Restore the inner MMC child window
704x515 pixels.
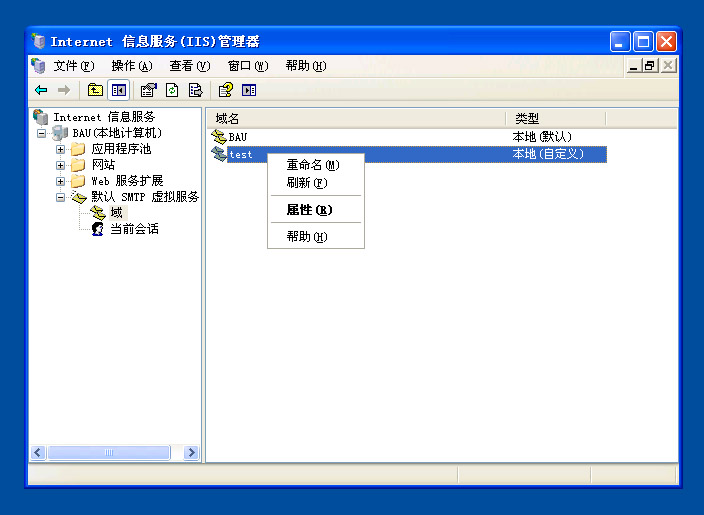[x=650, y=66]
